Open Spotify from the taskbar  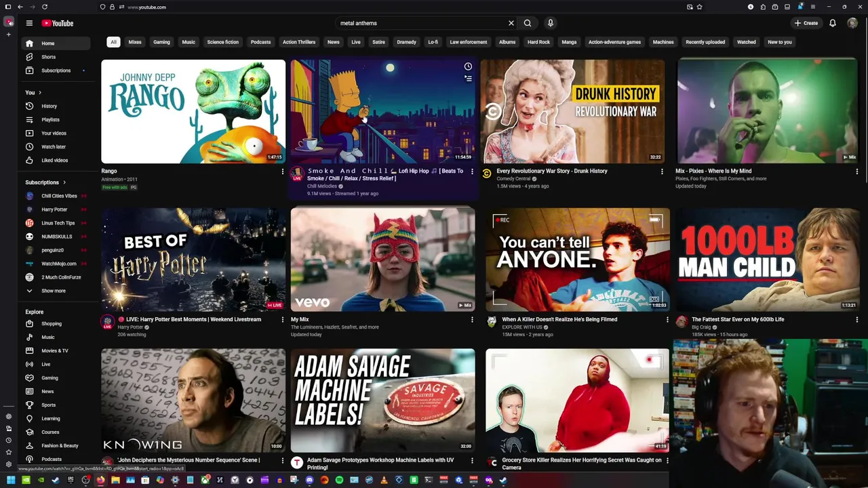coord(339,481)
